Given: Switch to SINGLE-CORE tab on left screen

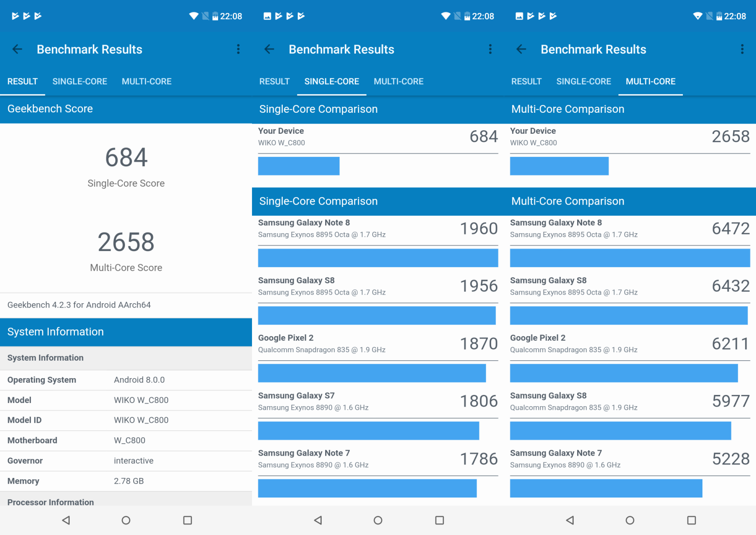Looking at the screenshot, I should 80,82.
